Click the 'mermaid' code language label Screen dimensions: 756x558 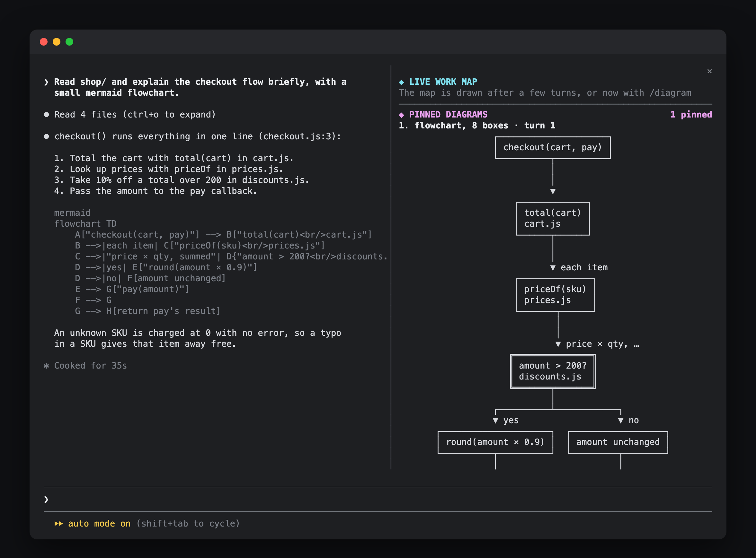point(72,213)
